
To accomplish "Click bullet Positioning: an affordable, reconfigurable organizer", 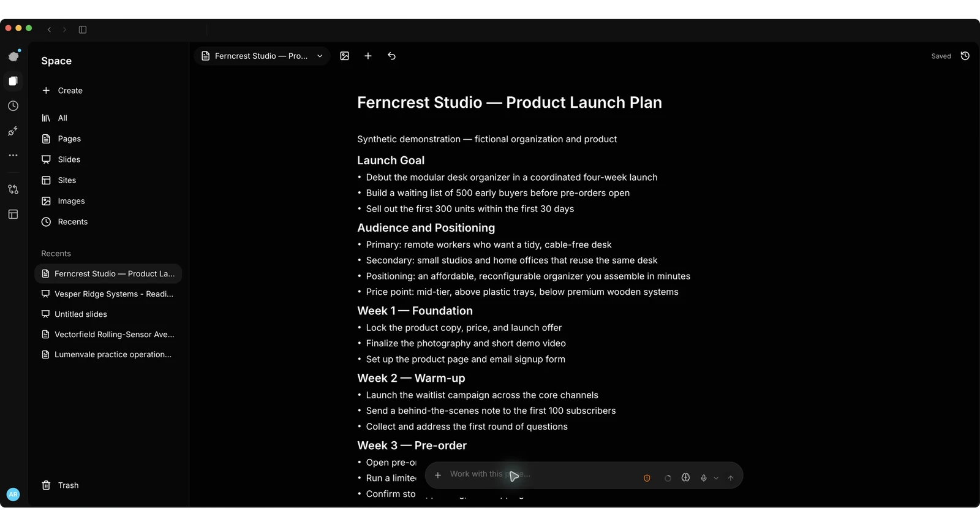I will [528, 276].
